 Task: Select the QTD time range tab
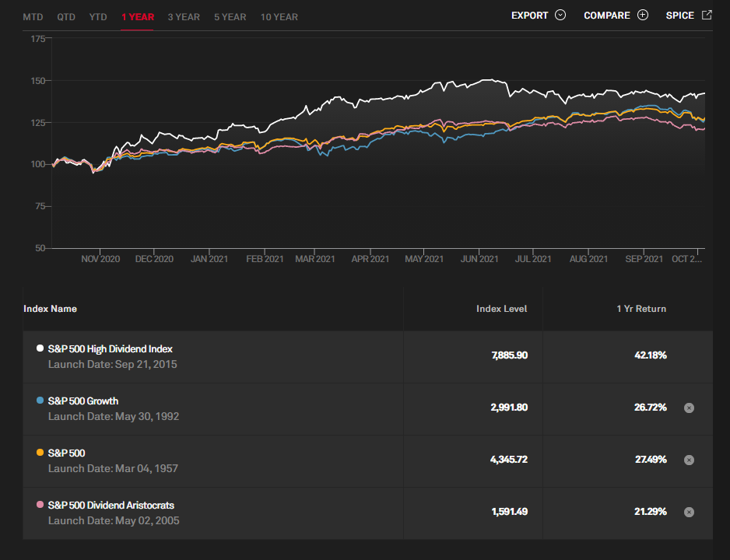66,17
